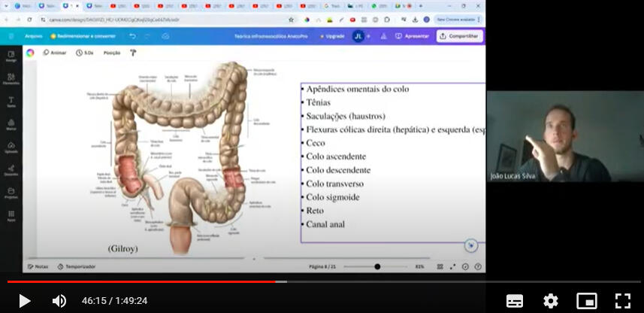Open the Texto panel in Canva's sidebar
The image size is (644, 313).
(11, 102)
